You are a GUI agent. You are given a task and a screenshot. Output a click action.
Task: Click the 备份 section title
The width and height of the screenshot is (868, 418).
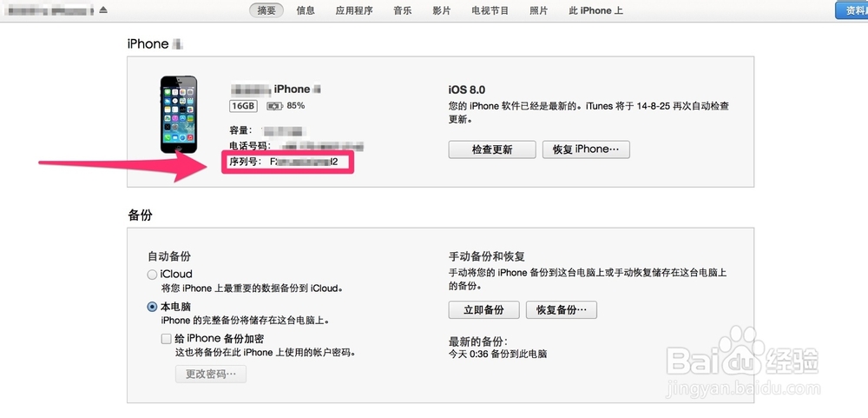coord(140,216)
